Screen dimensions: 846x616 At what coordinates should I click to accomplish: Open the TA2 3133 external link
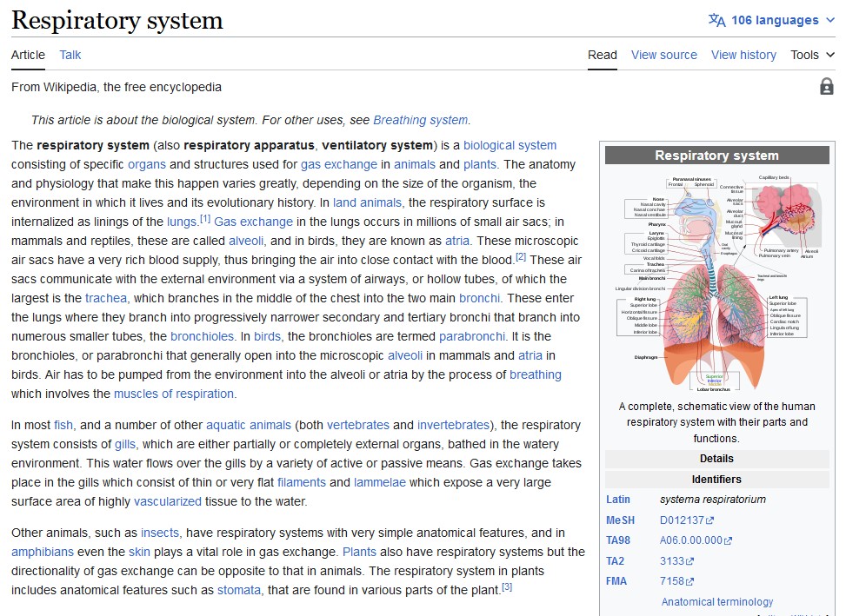676,561
